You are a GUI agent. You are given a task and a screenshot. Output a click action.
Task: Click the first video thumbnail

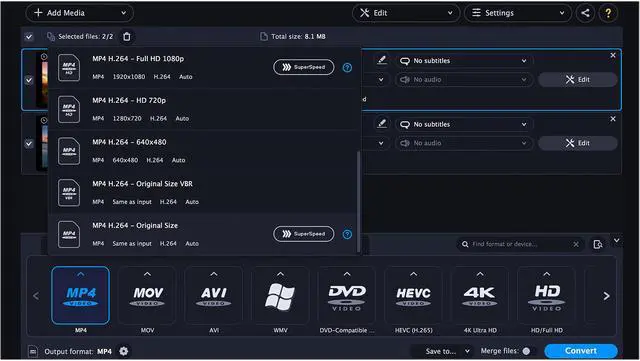[42, 82]
